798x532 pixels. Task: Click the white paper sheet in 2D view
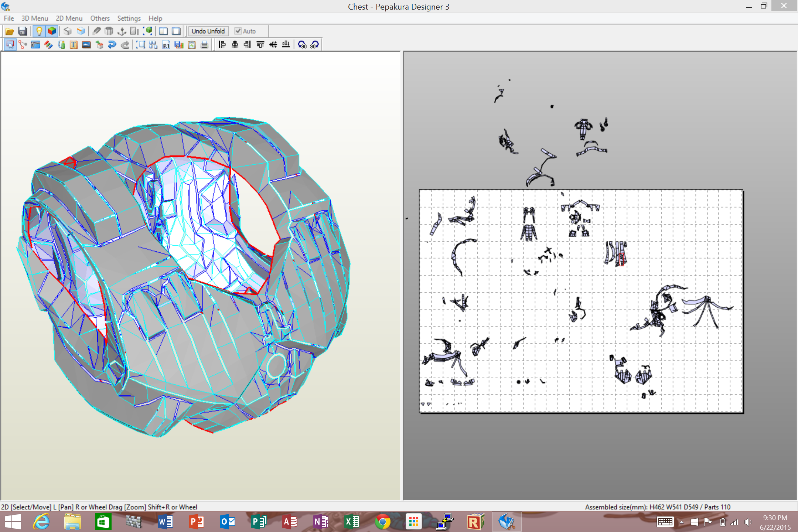click(x=581, y=301)
